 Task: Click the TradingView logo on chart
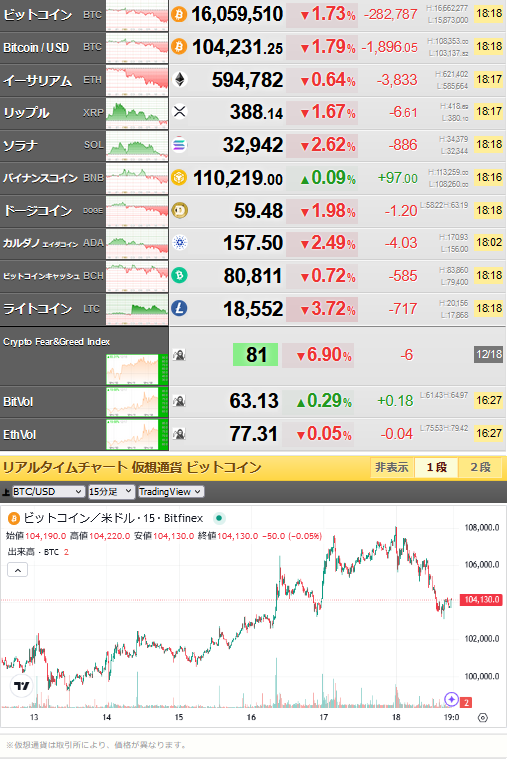21,685
